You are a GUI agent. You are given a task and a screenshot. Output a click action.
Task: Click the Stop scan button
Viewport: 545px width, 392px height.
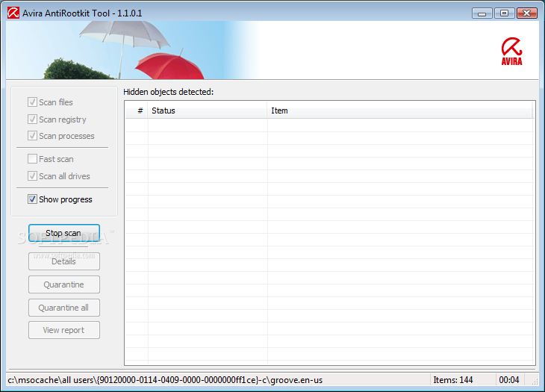pos(64,233)
